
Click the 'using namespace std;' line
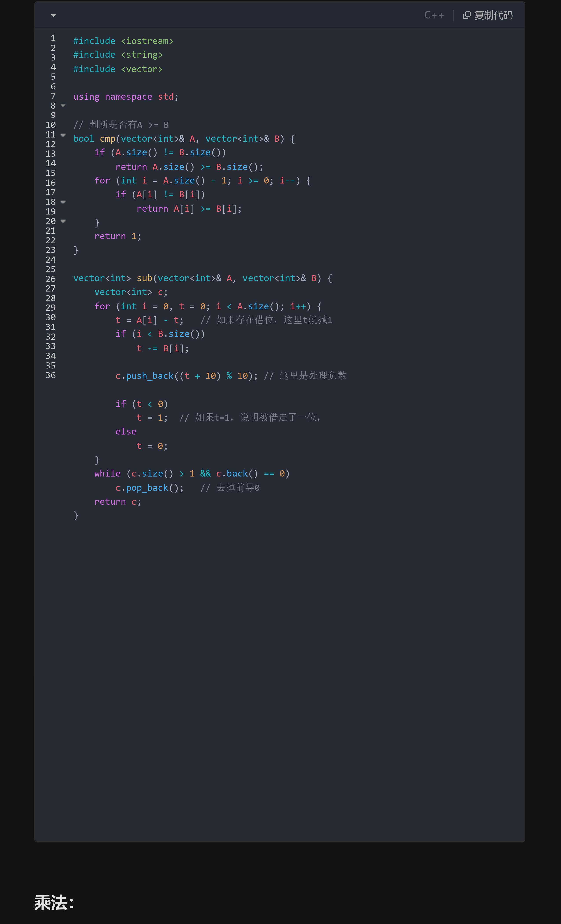pos(126,97)
